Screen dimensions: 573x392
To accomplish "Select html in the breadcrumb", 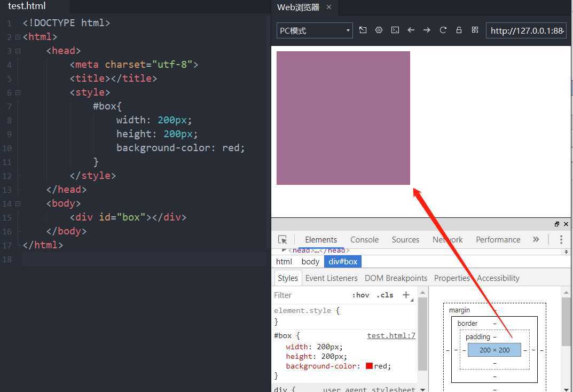I will click(x=284, y=262).
